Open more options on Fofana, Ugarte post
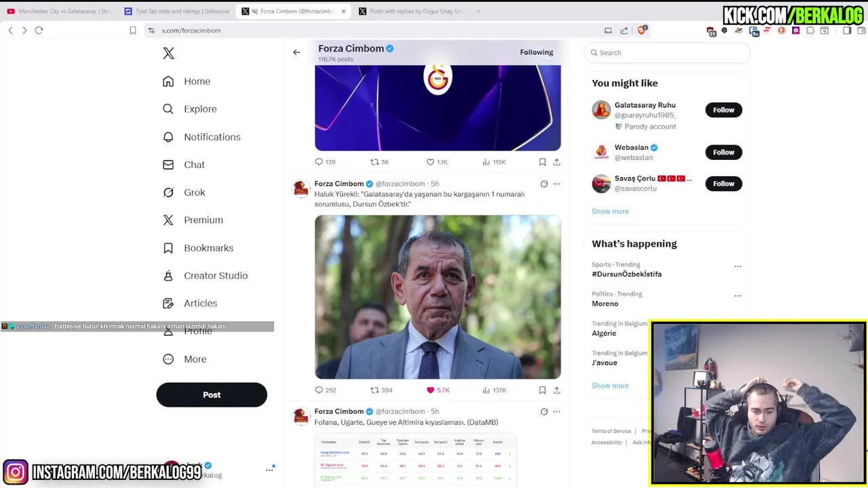Screen dimensions: 868x488 [x=557, y=411]
